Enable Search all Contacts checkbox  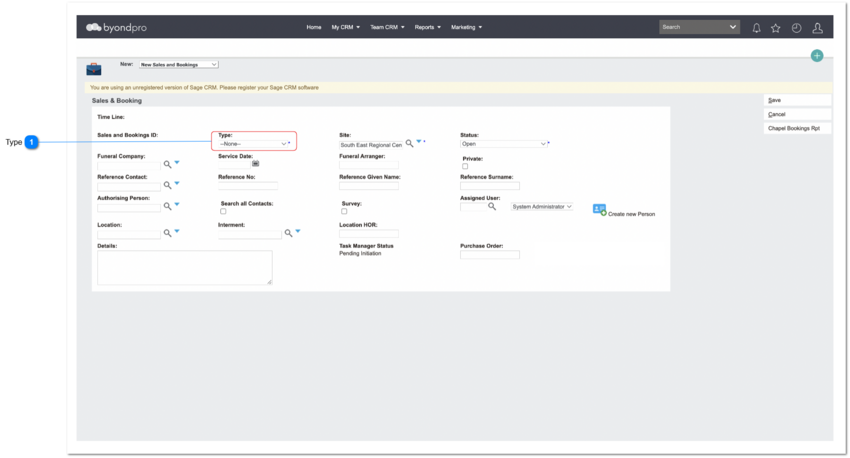pyautogui.click(x=223, y=211)
